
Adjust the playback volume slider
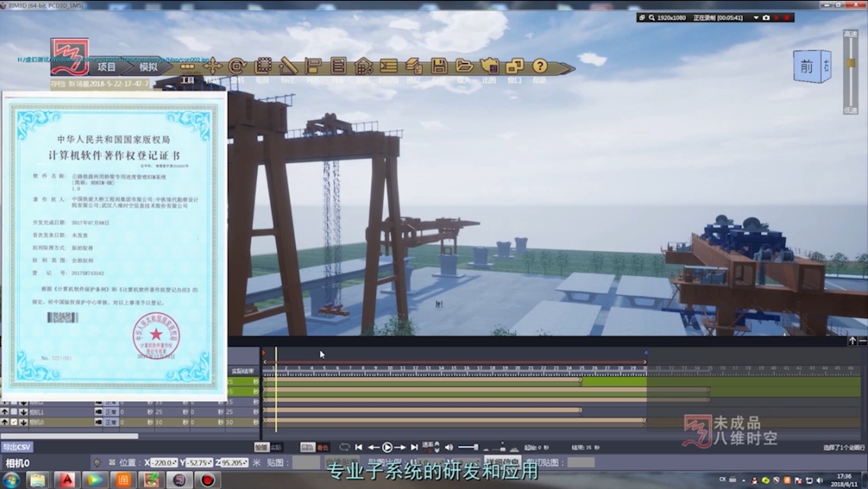pyautogui.click(x=467, y=447)
